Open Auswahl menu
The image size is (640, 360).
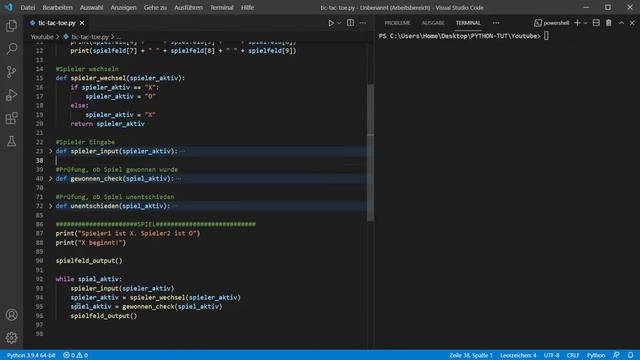click(x=91, y=7)
